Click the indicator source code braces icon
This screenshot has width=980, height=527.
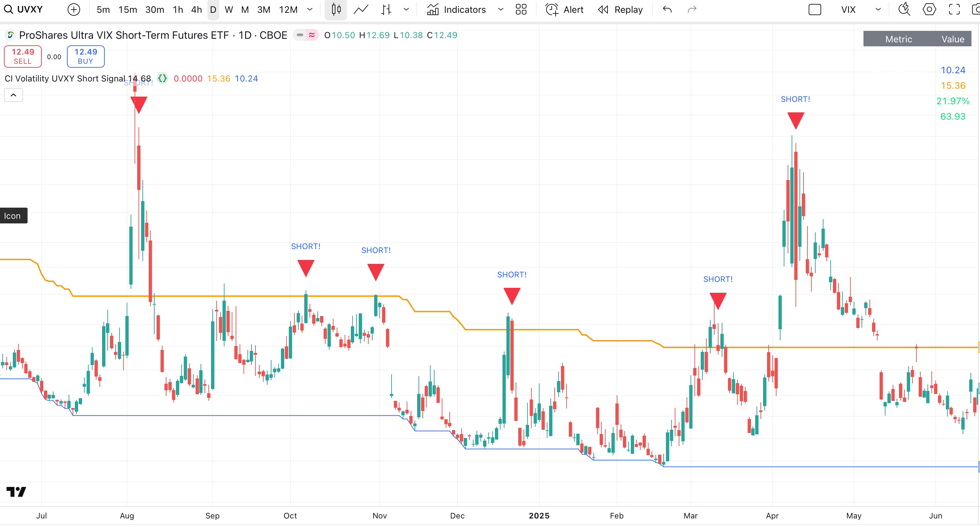[162, 79]
